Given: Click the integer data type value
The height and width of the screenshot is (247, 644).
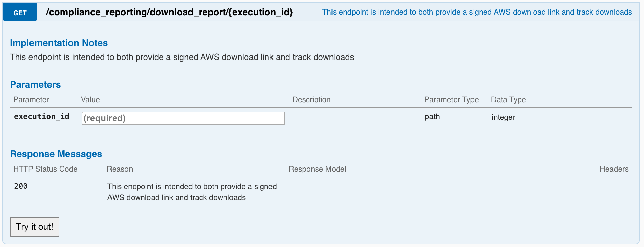Looking at the screenshot, I should (x=503, y=117).
